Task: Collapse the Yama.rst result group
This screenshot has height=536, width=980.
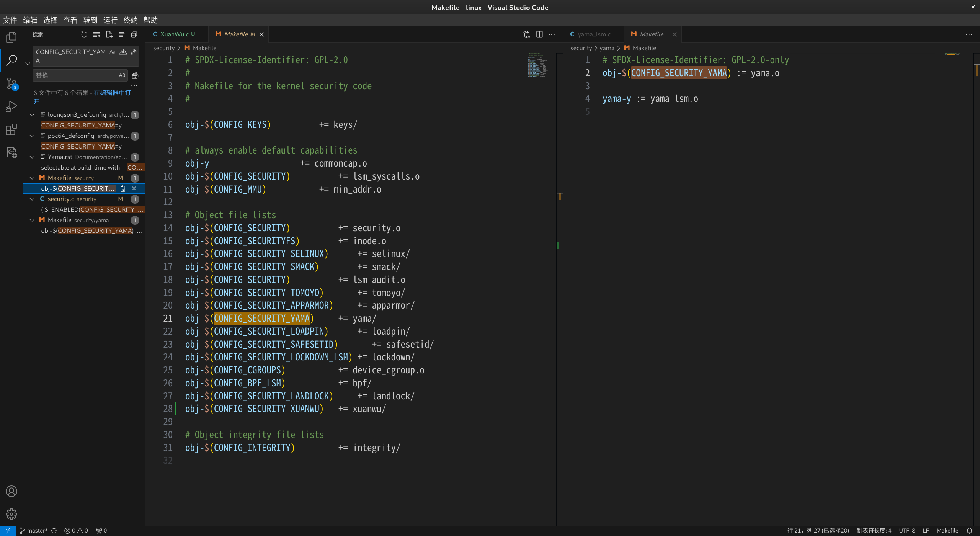Action: coord(32,157)
